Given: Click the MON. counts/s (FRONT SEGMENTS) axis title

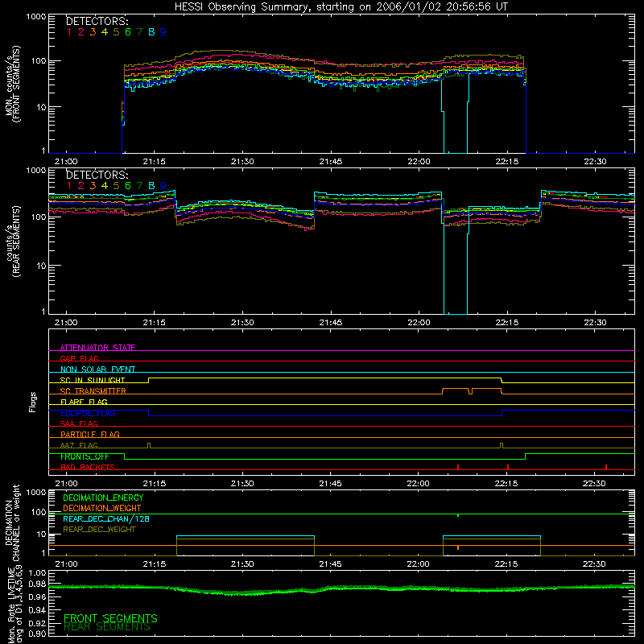Looking at the screenshot, I should (x=12, y=85).
